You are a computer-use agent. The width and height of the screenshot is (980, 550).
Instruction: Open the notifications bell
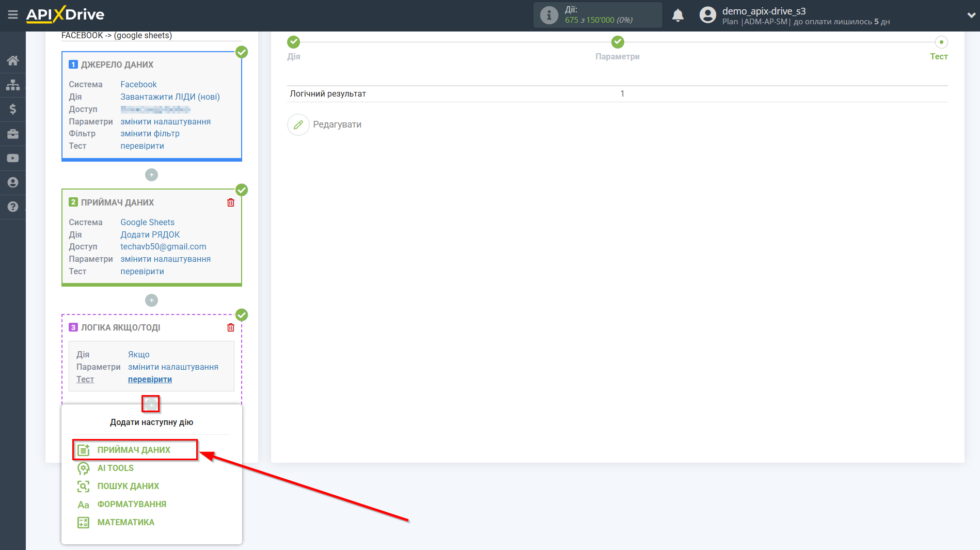(x=678, y=15)
